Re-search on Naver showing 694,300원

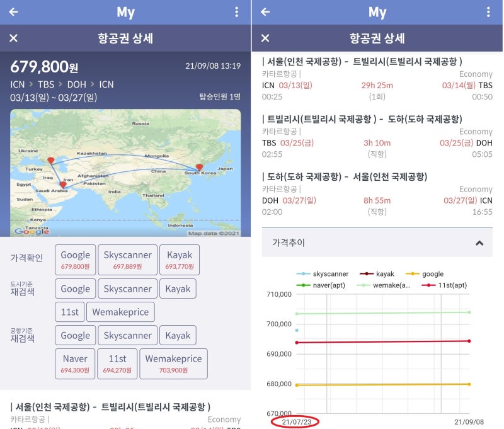75,363
